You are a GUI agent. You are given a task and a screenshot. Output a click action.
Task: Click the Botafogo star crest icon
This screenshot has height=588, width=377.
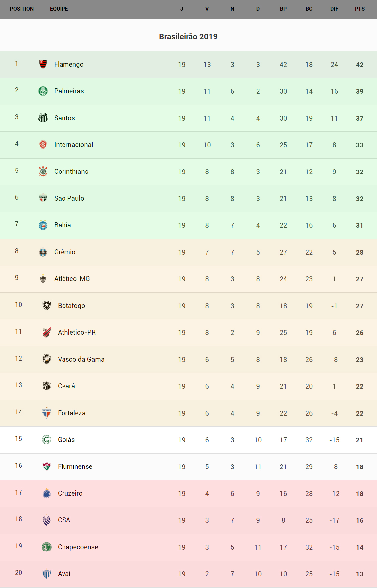(47, 305)
